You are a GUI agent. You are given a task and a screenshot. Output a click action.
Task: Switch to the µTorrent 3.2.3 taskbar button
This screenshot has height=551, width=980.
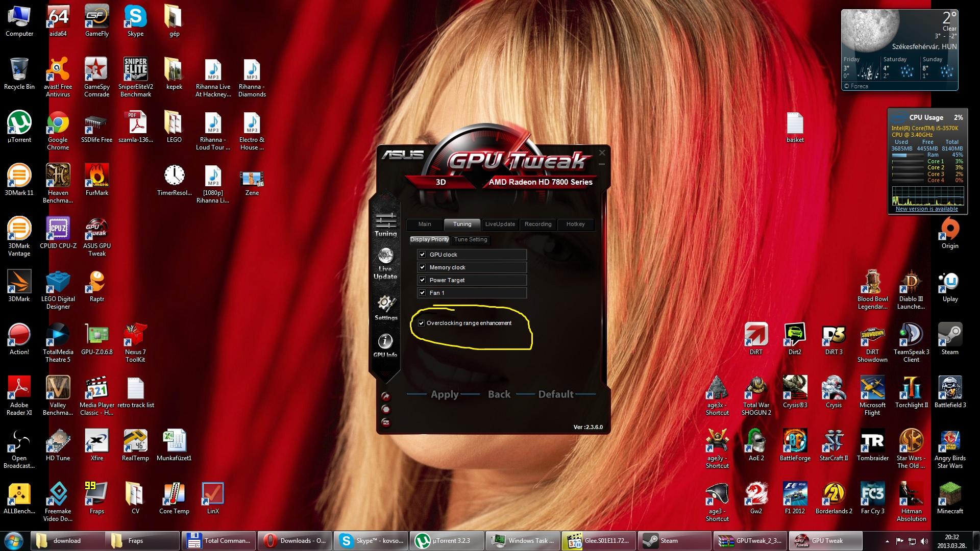click(x=447, y=541)
